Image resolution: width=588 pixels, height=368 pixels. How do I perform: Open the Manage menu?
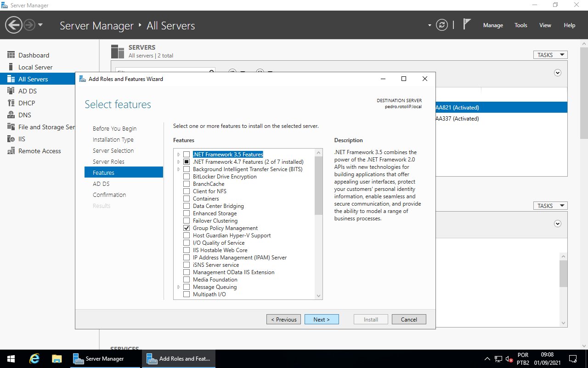point(493,25)
